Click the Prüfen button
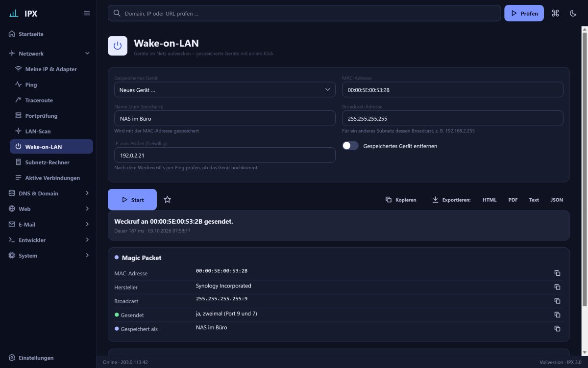The image size is (588, 368). pyautogui.click(x=524, y=13)
